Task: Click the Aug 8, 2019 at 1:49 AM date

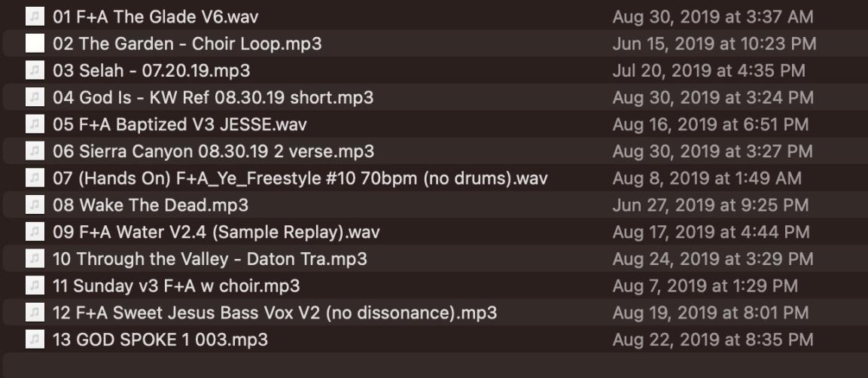Action: [707, 178]
